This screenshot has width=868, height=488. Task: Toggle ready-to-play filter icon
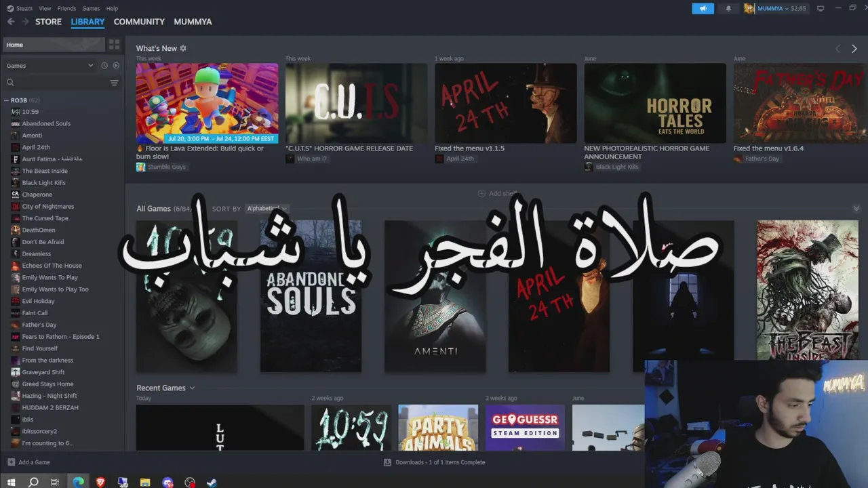[x=116, y=66]
